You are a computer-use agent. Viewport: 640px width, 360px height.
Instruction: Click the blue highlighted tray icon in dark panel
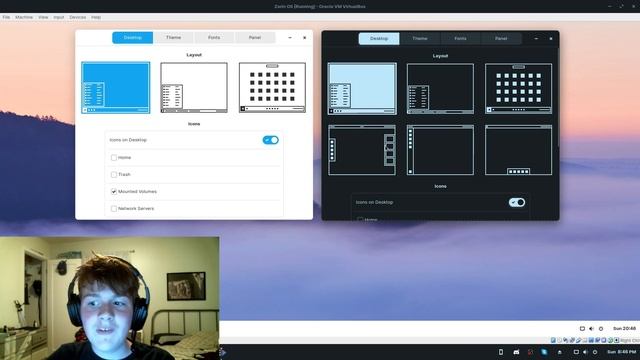544,352
